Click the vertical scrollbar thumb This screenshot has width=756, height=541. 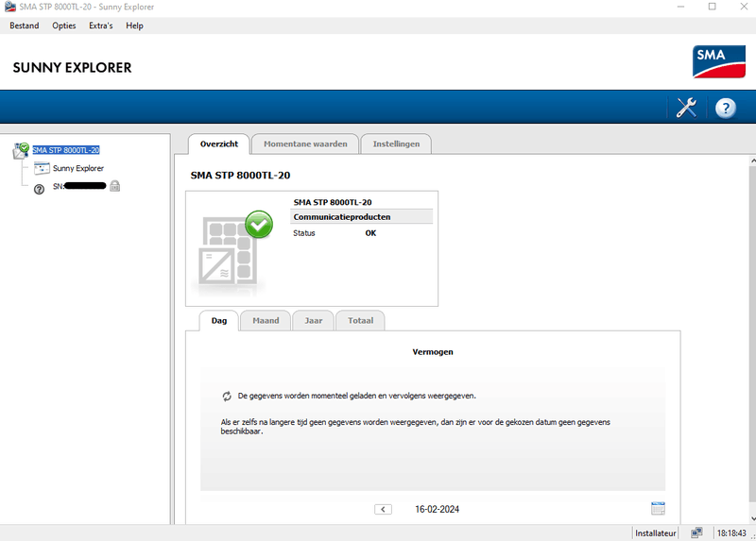(752, 334)
